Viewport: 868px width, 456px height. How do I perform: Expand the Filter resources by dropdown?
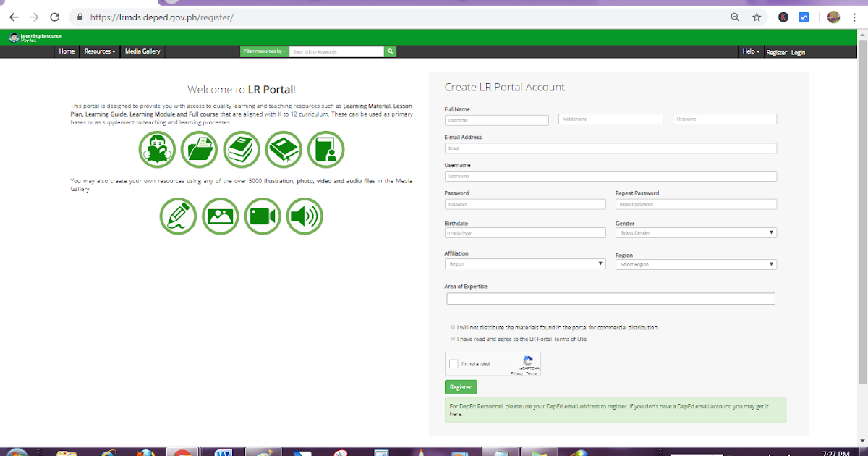pos(264,51)
